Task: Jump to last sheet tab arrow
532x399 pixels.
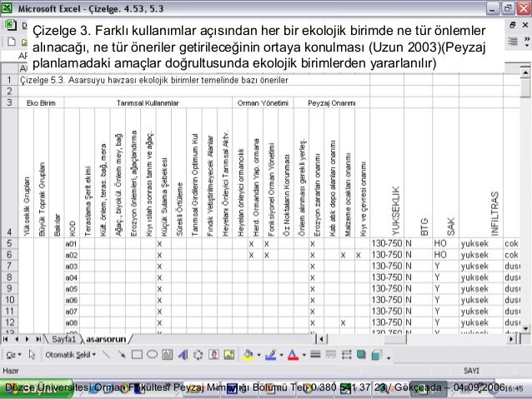Action: (38, 339)
